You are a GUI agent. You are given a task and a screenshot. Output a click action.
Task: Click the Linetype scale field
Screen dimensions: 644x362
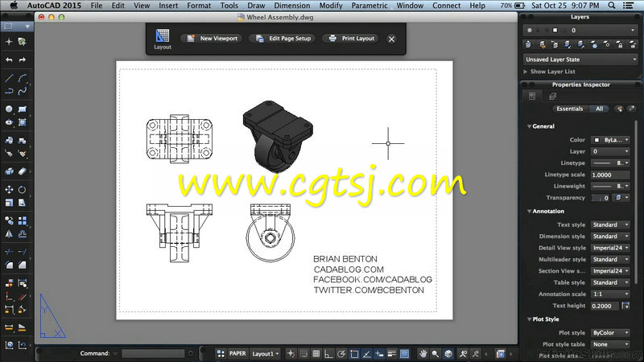click(610, 175)
